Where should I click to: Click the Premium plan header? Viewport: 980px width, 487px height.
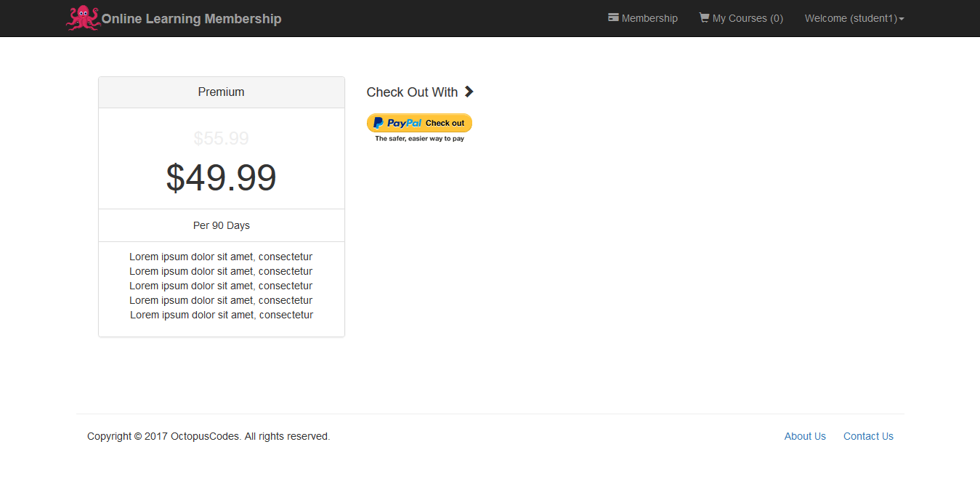[221, 92]
